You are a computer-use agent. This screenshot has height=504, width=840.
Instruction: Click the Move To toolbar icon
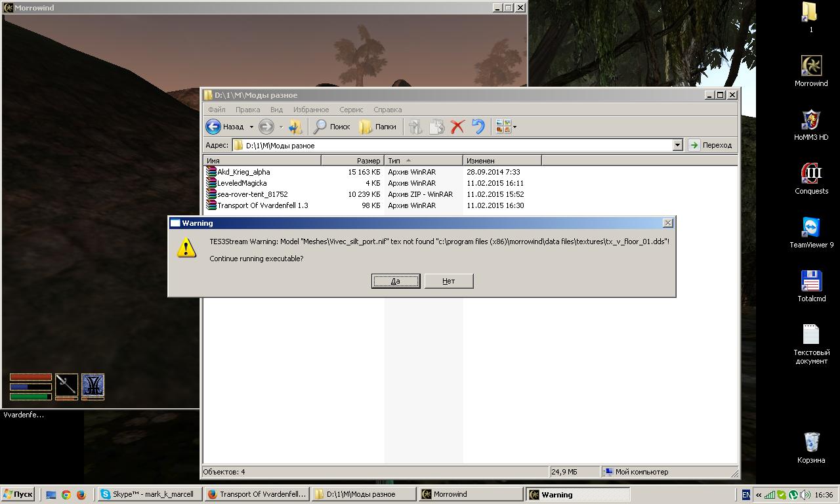[415, 127]
